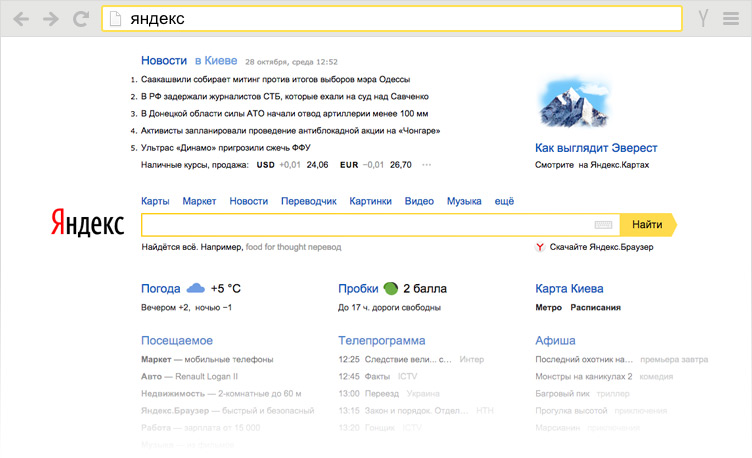Screen dimensions: 752x458
Task: Click the 13:00 Переезд listing
Action: (389, 394)
